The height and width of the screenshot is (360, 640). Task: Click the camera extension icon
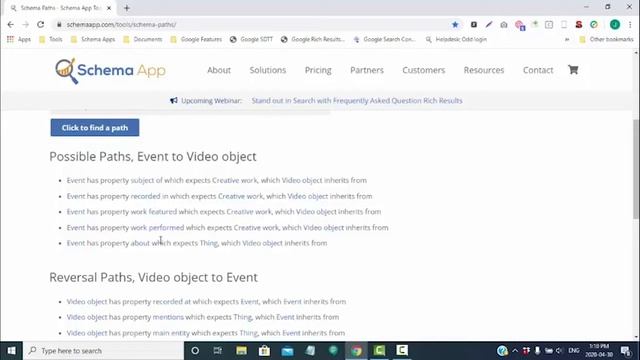504,25
